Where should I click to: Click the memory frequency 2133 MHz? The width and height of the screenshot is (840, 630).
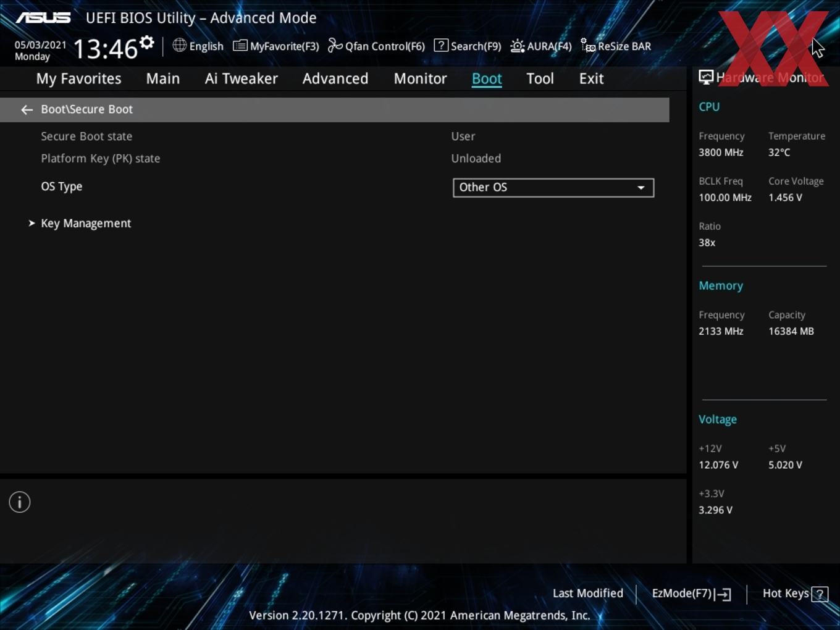point(721,332)
